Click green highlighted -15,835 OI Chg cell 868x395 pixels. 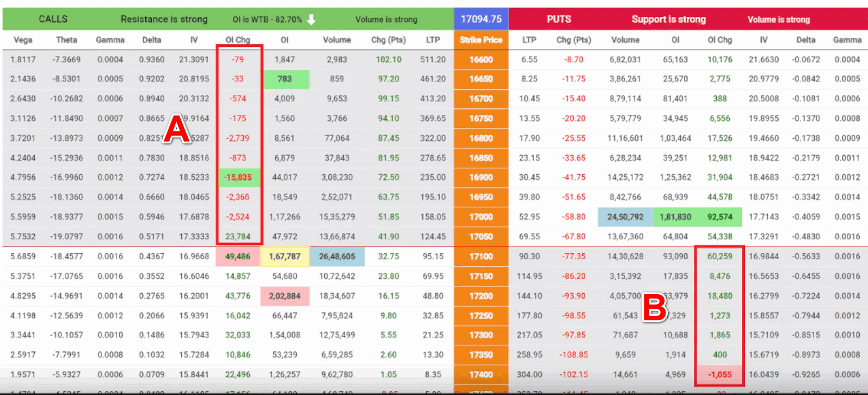(x=238, y=178)
